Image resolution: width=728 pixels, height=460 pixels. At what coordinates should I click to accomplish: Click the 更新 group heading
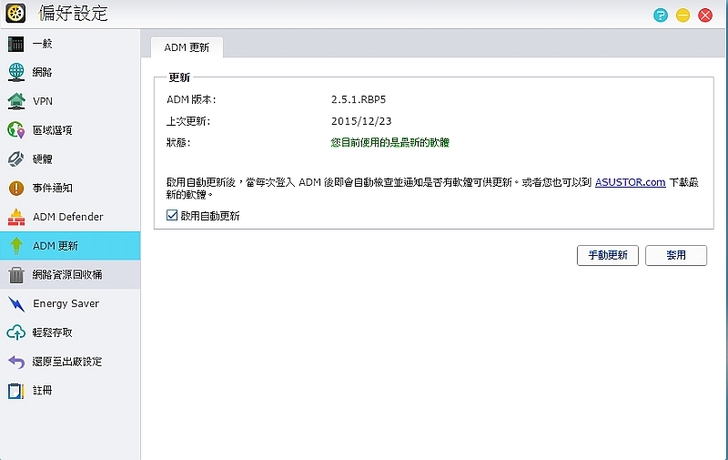(x=179, y=78)
